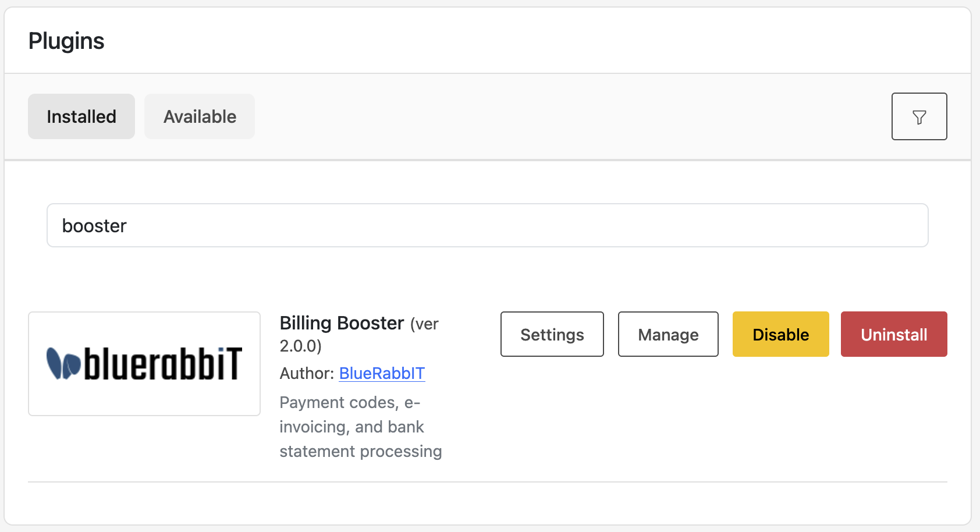Focus the plugin search field containing booster
Screen dimensions: 980x532
[488, 225]
